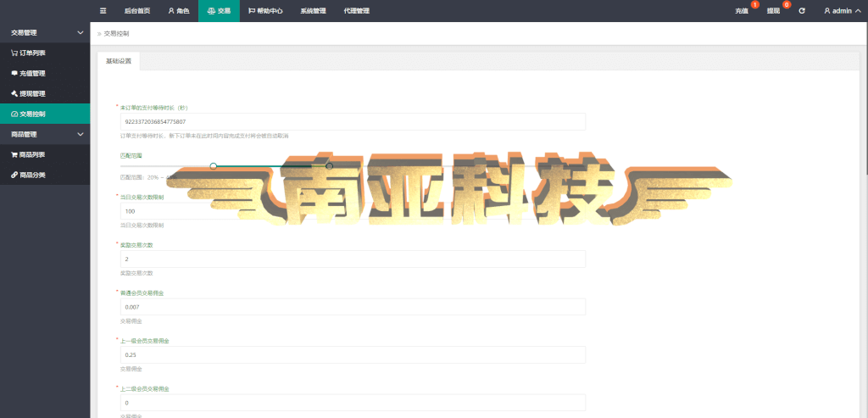Click the green 奖励交易次数 field label

coord(136,245)
